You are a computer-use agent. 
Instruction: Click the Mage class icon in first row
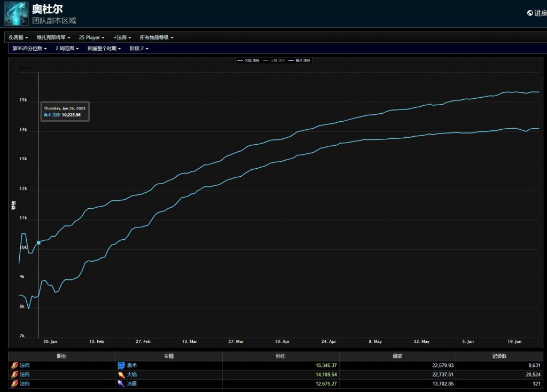[x=14, y=365]
